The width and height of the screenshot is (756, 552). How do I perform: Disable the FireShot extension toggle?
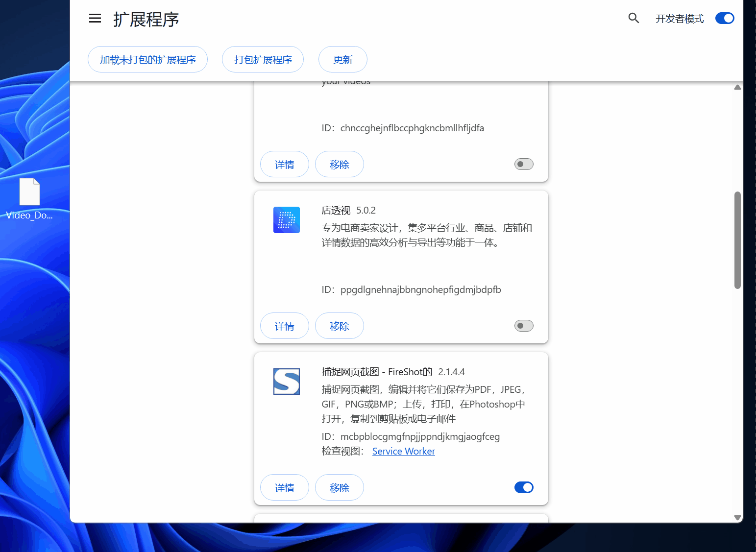tap(523, 487)
